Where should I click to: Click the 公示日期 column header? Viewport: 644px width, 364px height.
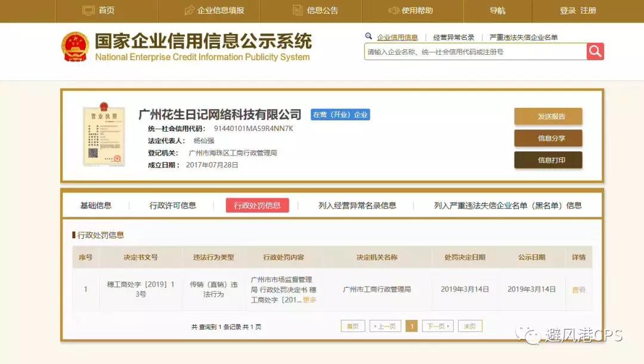[532, 257]
